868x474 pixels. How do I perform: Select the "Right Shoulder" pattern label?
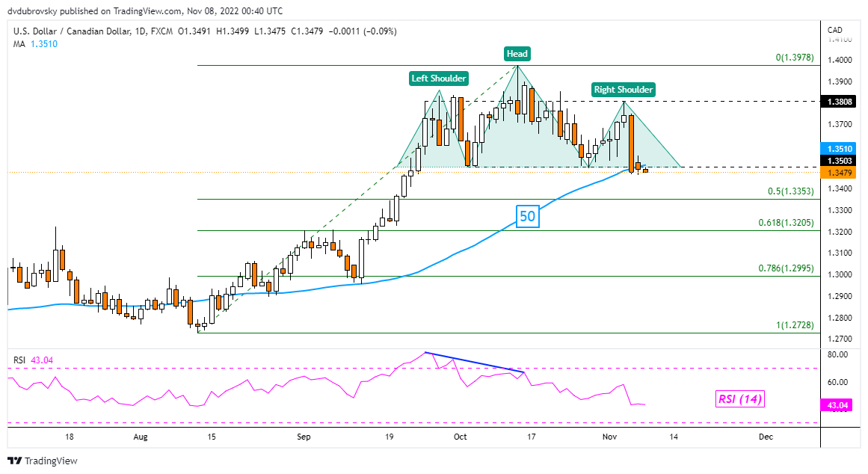coord(623,89)
